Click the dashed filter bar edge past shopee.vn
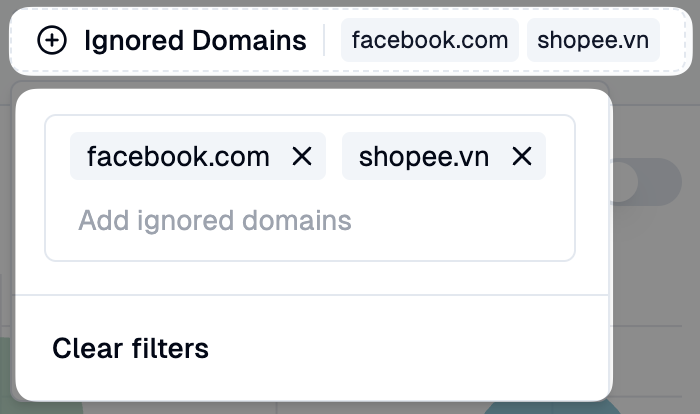 coord(675,41)
